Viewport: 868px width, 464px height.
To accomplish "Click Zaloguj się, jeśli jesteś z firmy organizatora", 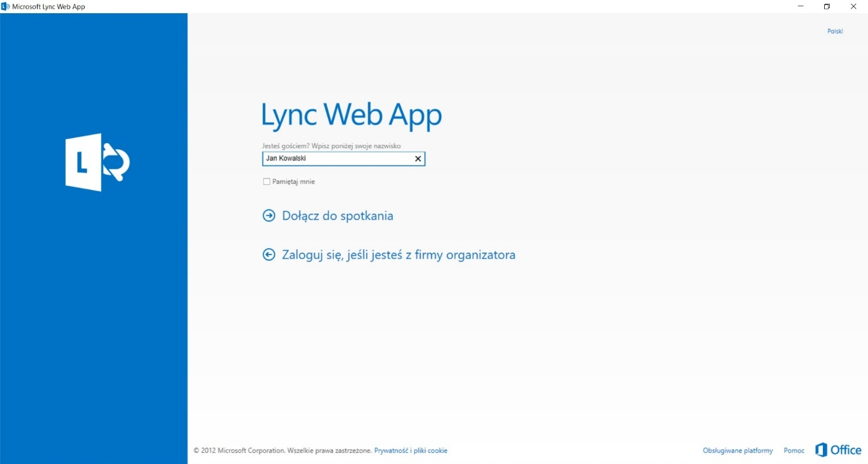I will coord(399,255).
